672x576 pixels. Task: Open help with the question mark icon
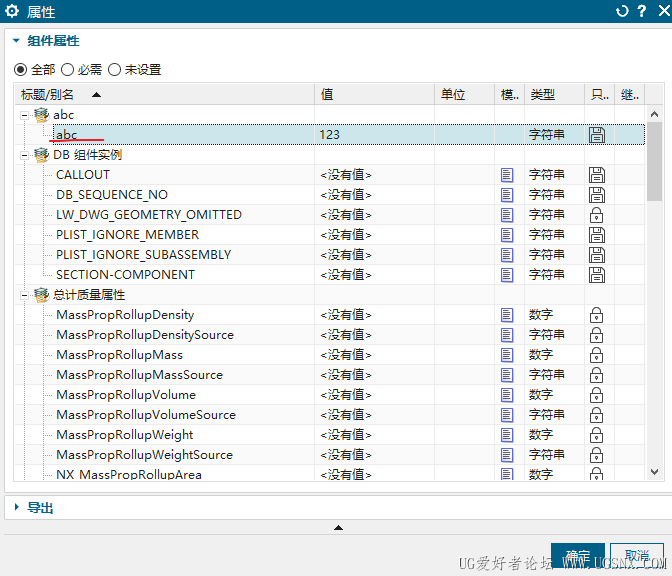click(642, 11)
